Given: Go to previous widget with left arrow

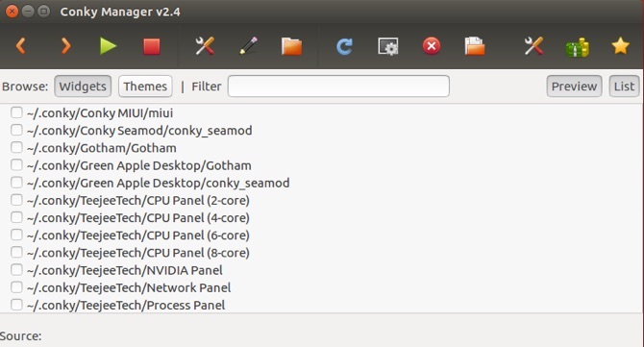Looking at the screenshot, I should pos(21,46).
